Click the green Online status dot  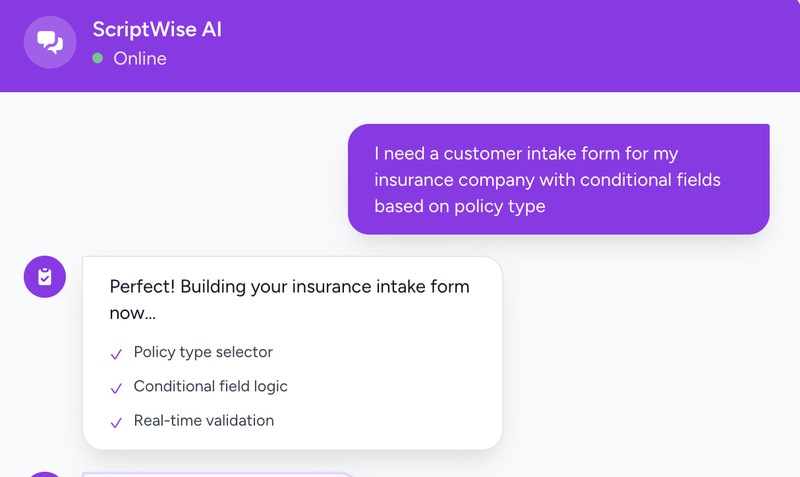98,58
